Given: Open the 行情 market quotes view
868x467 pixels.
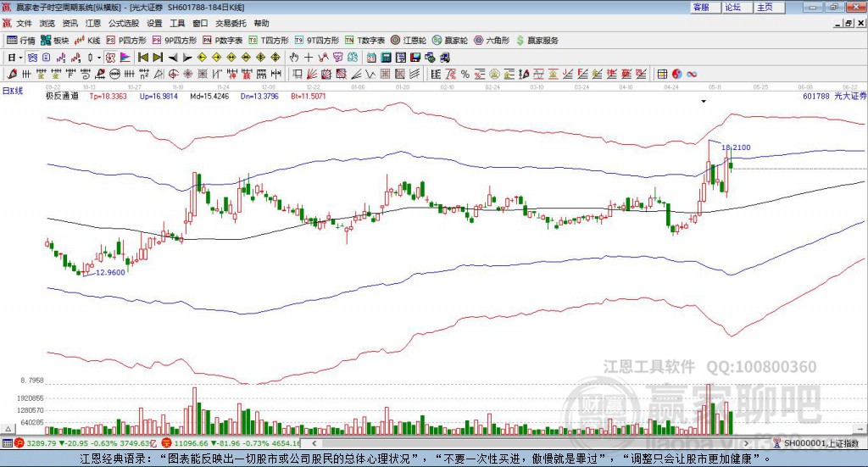Looking at the screenshot, I should tap(20, 41).
